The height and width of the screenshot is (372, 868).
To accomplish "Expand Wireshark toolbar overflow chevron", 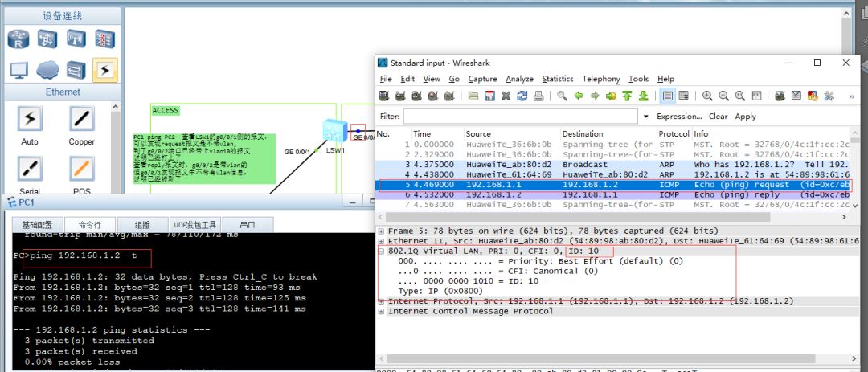I will pos(851,96).
